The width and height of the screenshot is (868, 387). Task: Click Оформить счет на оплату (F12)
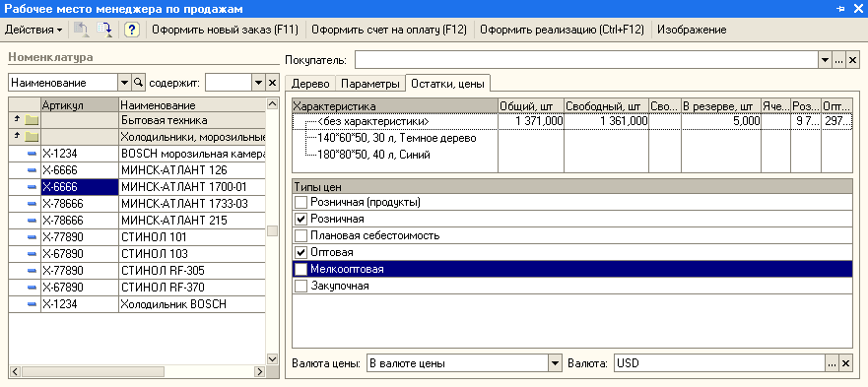click(389, 30)
